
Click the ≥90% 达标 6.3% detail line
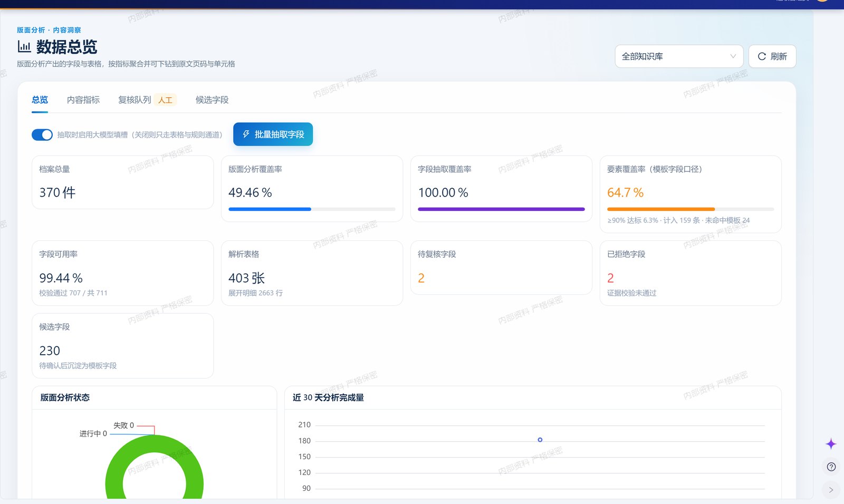(x=678, y=220)
